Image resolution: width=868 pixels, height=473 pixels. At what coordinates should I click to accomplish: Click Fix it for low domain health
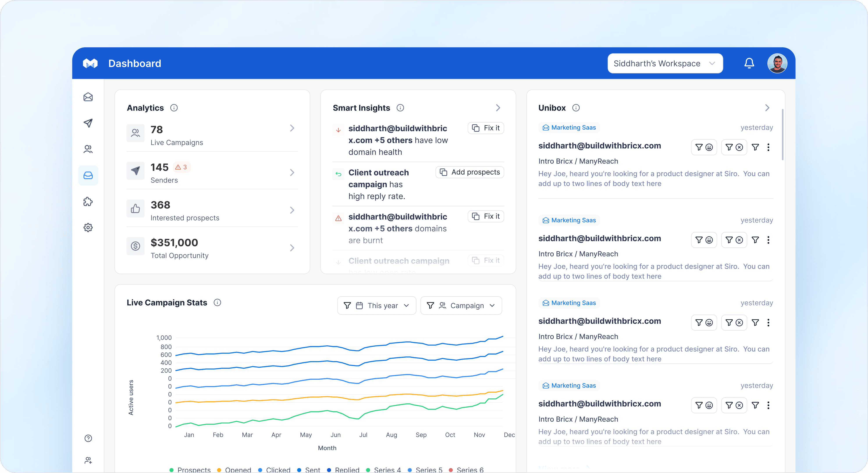pos(486,128)
